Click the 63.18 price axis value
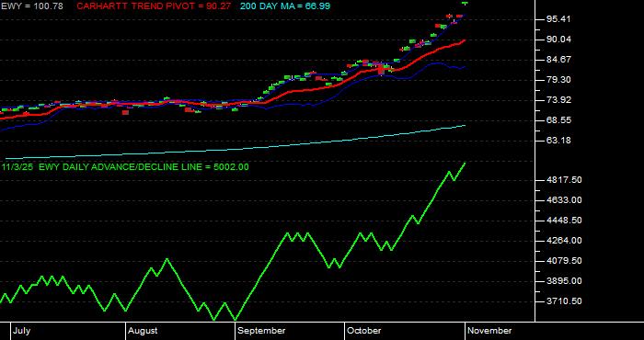644x340 pixels. coord(558,141)
